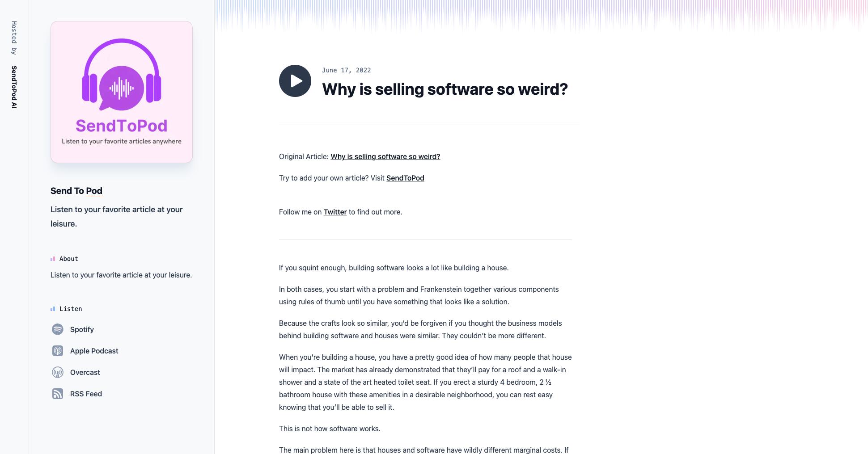
Task: Open the Spotify listen link
Action: click(82, 329)
